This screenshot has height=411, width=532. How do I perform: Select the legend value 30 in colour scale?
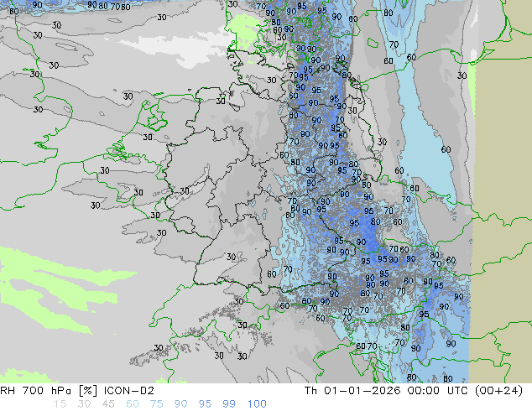(x=84, y=404)
